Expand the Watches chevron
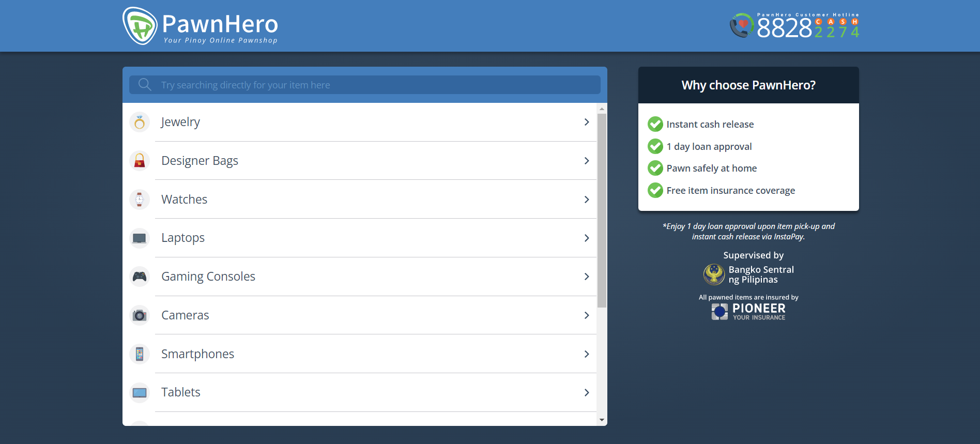980x444 pixels. click(x=587, y=200)
